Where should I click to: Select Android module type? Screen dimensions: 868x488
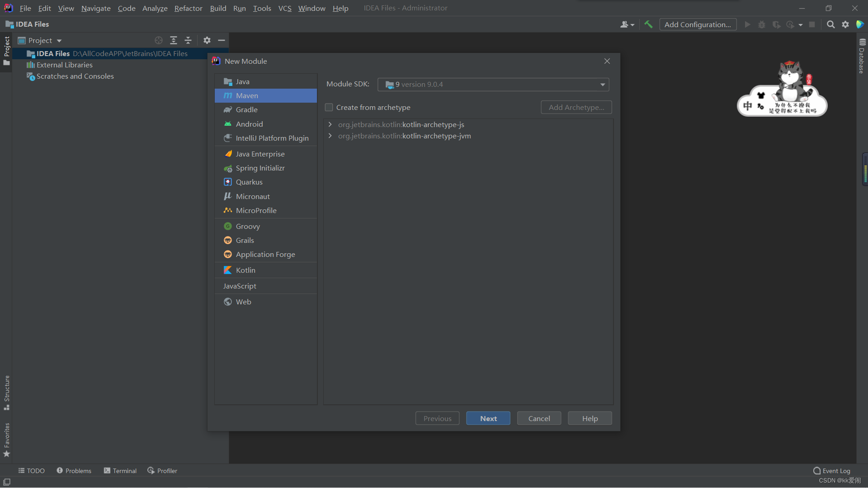coord(266,124)
